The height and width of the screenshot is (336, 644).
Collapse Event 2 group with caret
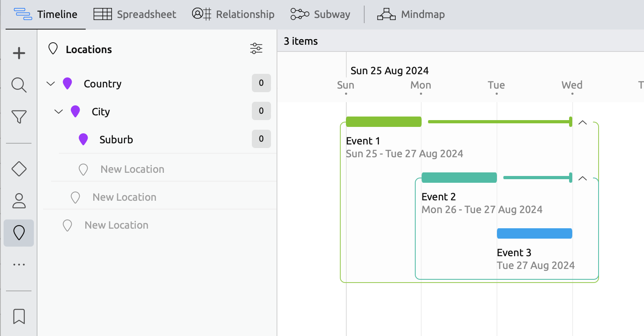coord(582,178)
